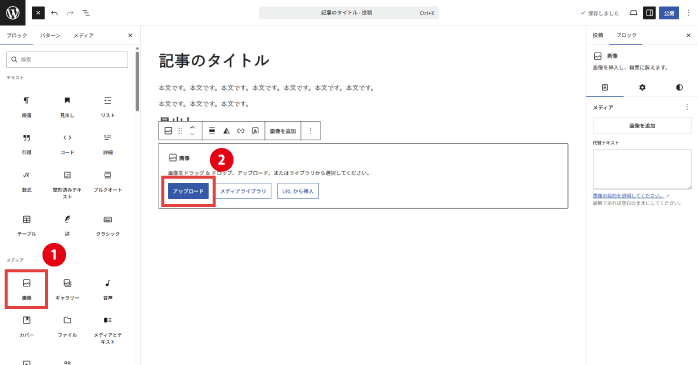This screenshot has width=698, height=365.
Task: Open the WordPress logo menu
Action: pyautogui.click(x=12, y=12)
